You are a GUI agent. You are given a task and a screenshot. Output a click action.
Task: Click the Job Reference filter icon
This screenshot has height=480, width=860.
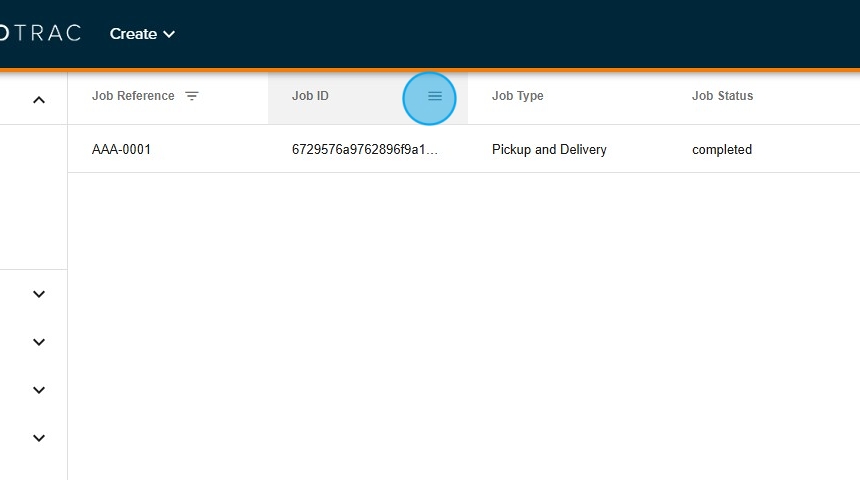coord(192,97)
